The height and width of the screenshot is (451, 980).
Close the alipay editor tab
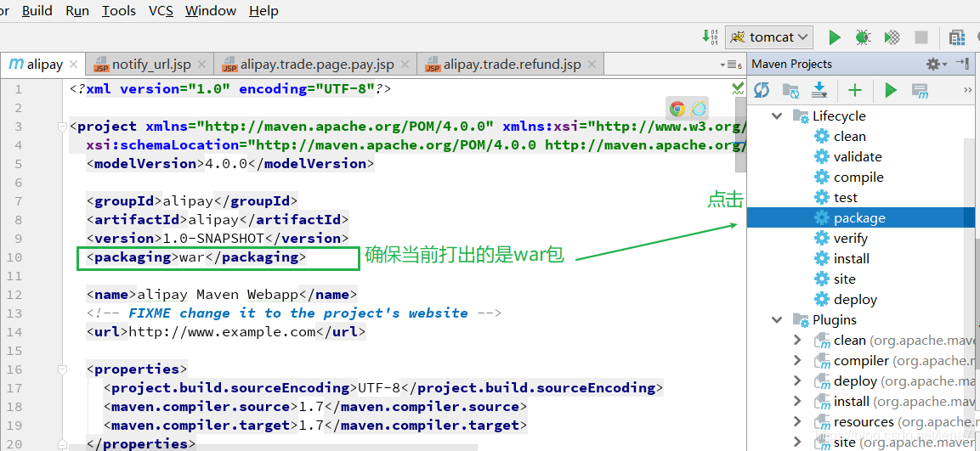(73, 65)
